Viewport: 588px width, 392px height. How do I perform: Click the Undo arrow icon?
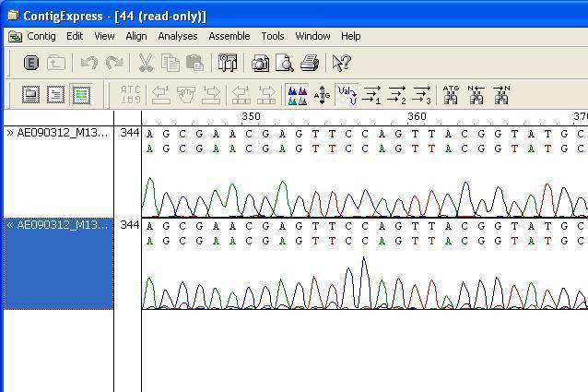click(89, 63)
